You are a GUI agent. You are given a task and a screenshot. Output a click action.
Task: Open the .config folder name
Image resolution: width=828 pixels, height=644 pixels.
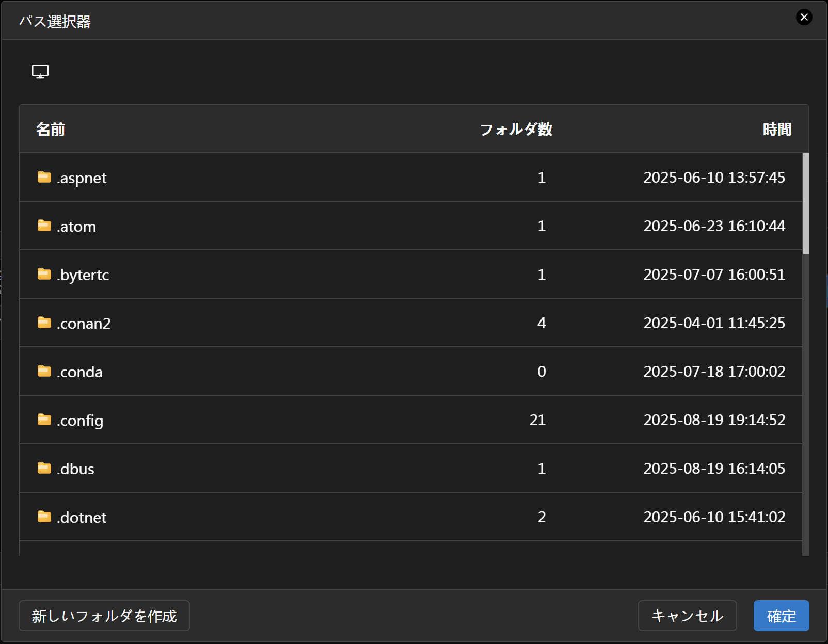coord(80,421)
